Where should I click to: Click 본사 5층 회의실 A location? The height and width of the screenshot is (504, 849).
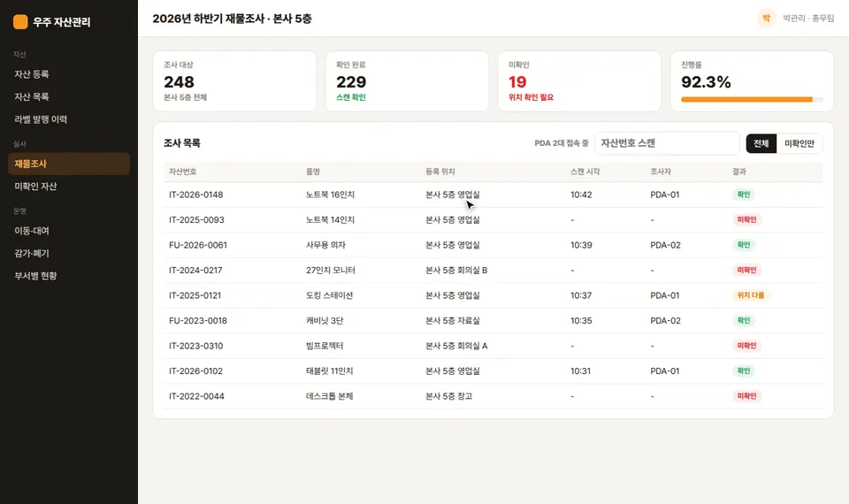pyautogui.click(x=456, y=346)
